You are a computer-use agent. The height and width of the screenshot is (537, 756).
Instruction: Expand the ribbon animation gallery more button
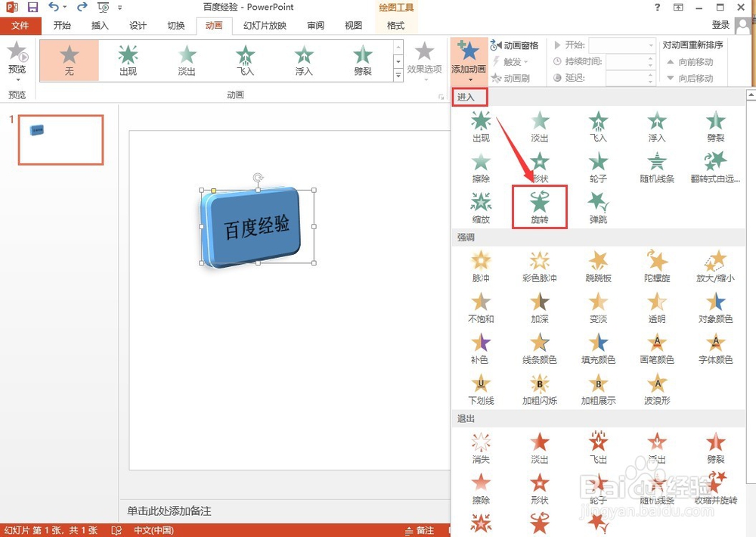tap(398, 75)
